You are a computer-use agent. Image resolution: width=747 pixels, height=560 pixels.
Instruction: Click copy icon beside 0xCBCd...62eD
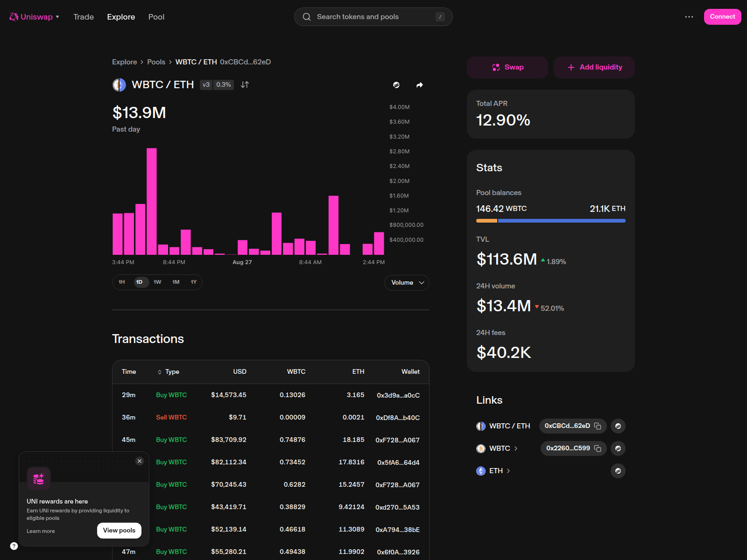[598, 426]
